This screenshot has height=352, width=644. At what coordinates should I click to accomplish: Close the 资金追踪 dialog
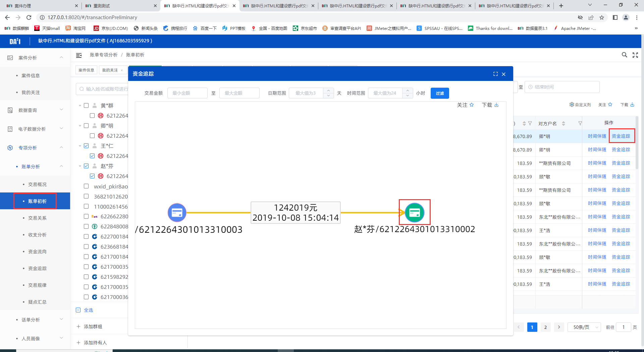point(503,74)
